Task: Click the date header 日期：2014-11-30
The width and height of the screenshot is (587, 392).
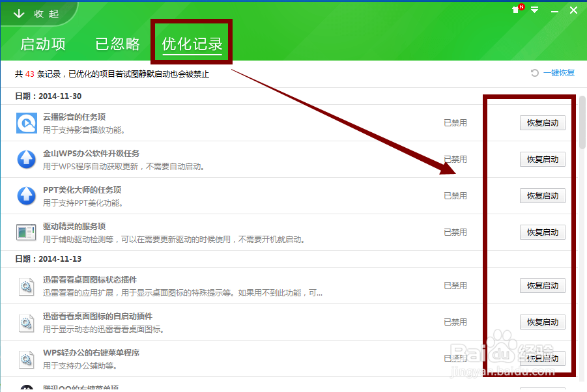Action: [x=48, y=96]
